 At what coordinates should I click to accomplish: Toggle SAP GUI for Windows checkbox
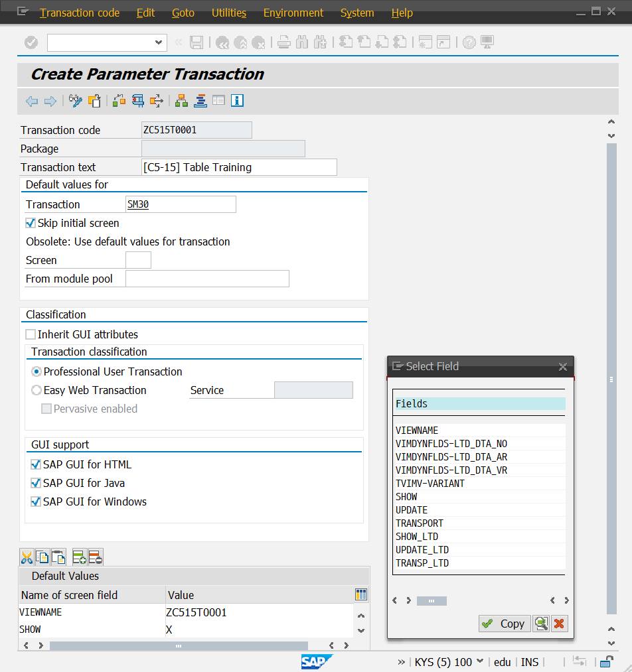click(36, 502)
